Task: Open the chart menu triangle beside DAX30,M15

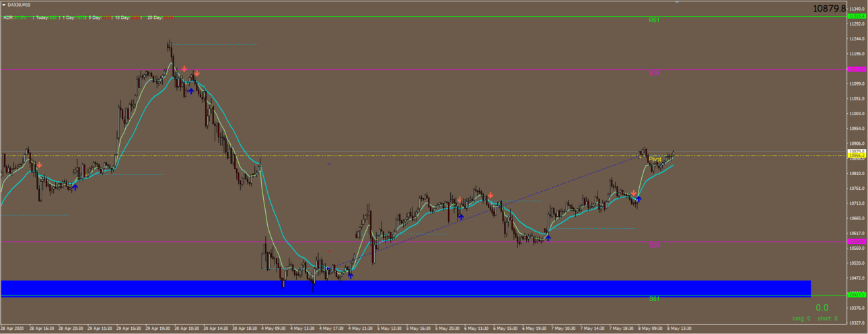Action: pyautogui.click(x=3, y=5)
